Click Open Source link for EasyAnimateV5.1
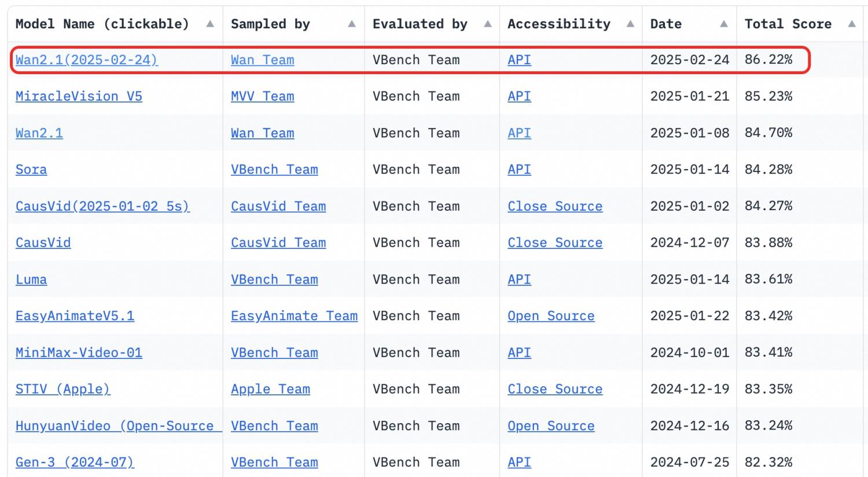The image size is (868, 477). pyautogui.click(x=551, y=316)
